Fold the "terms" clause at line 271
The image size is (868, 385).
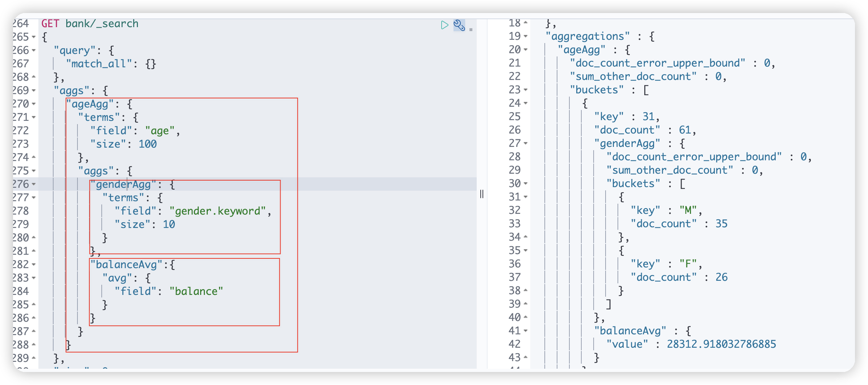click(x=34, y=117)
